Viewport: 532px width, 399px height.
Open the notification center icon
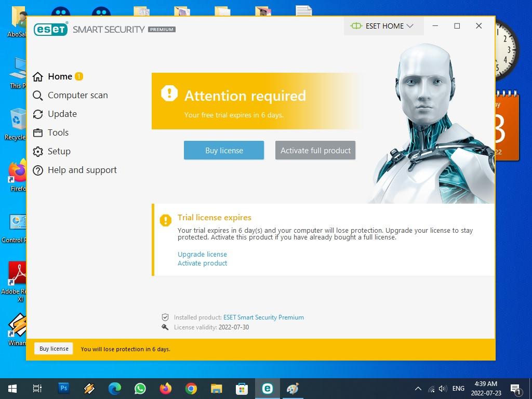point(516,389)
